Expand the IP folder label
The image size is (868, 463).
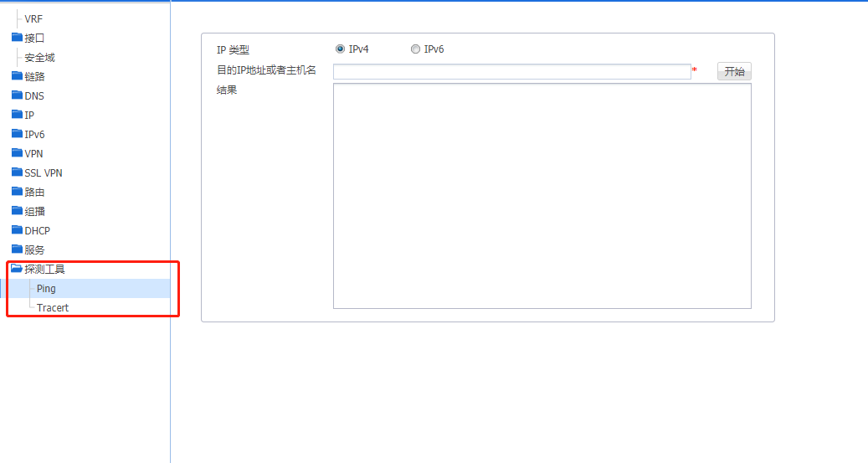coord(29,116)
